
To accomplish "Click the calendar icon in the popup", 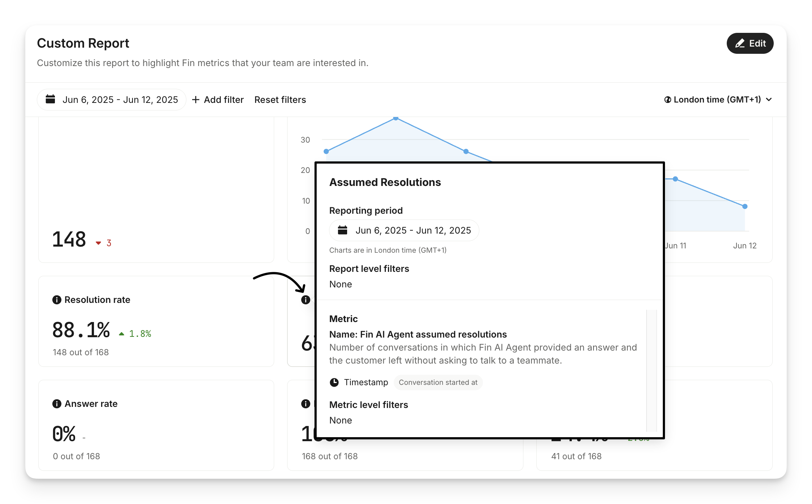I will click(342, 230).
